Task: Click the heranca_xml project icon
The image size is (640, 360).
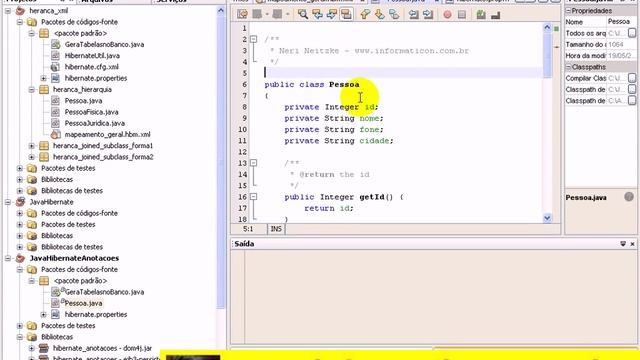Action: coord(20,11)
